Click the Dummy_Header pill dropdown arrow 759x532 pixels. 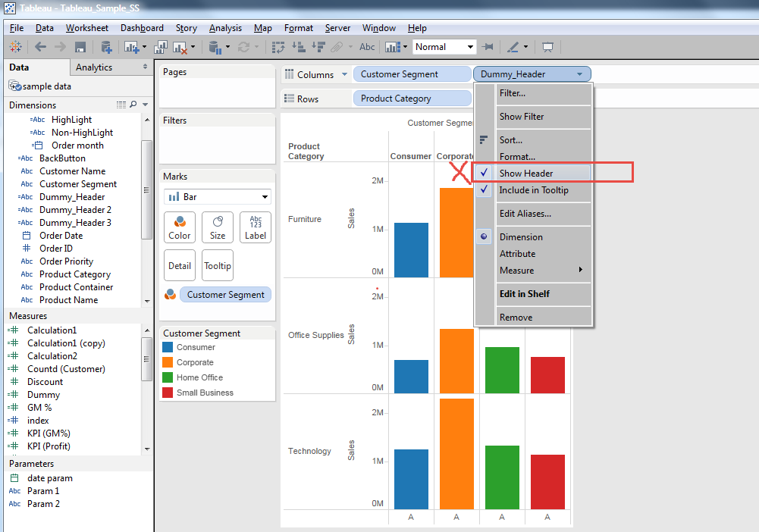pyautogui.click(x=579, y=74)
